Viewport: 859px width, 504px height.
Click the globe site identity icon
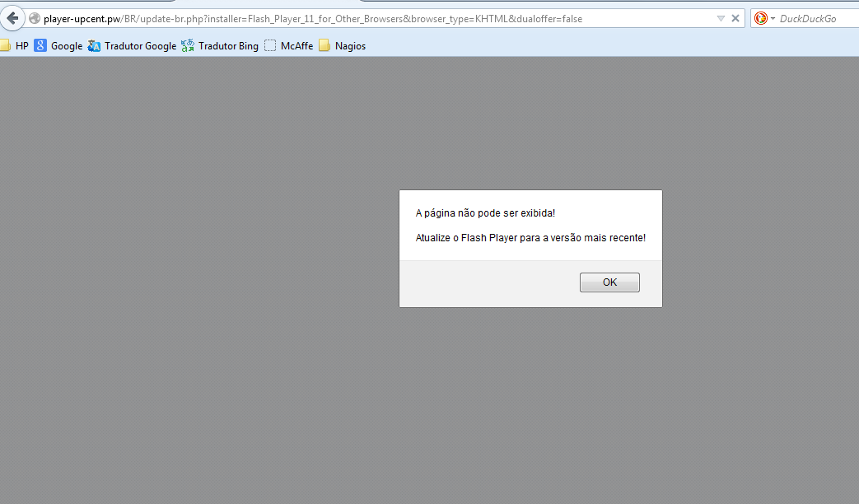click(x=35, y=19)
